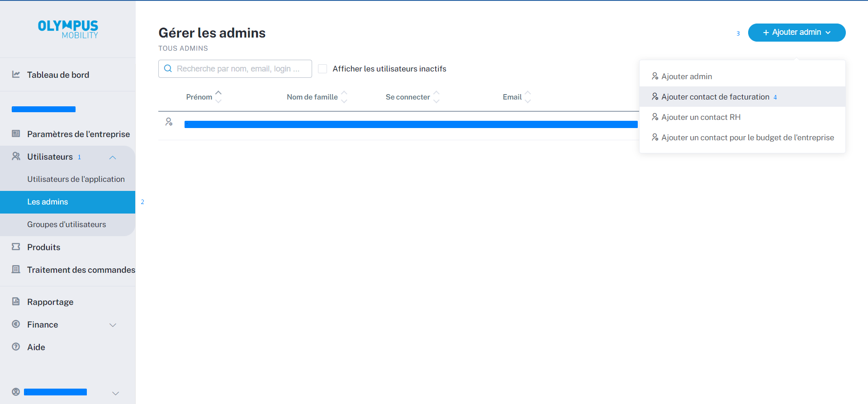Click the plus icon in Ajouter admin button
The width and height of the screenshot is (868, 404).
(766, 33)
